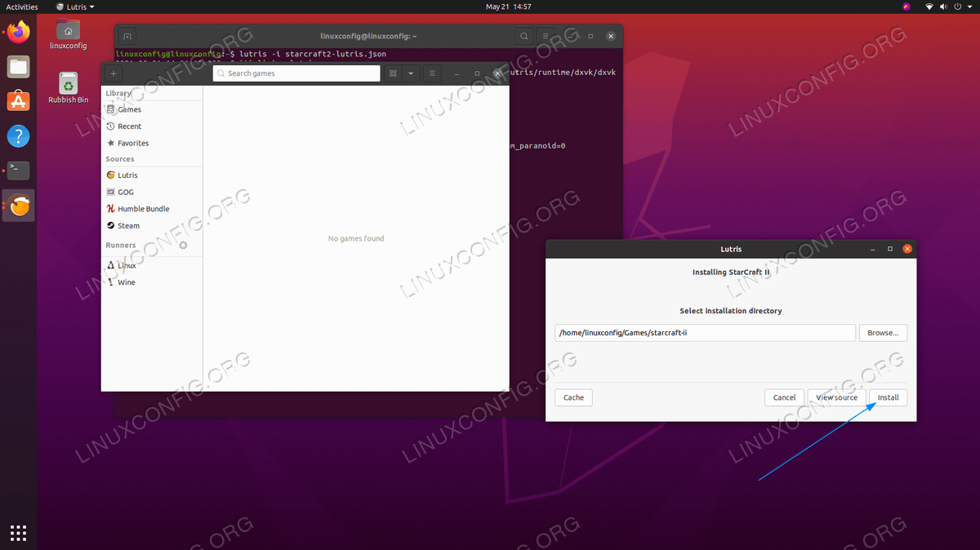Show Favorites in the sidebar
The image size is (980, 550).
tap(132, 144)
